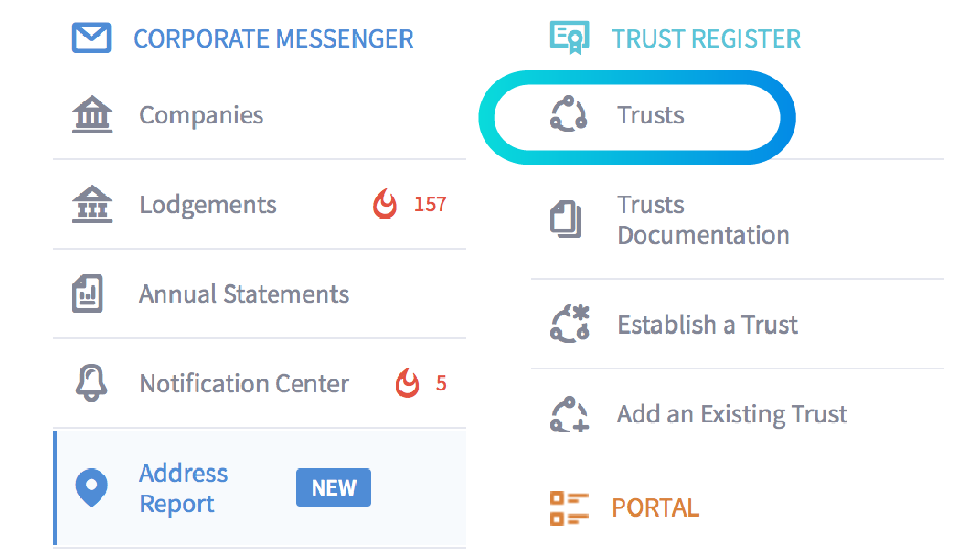This screenshot has width=980, height=555.
Task: Click the Portal grid icon
Action: point(570,507)
